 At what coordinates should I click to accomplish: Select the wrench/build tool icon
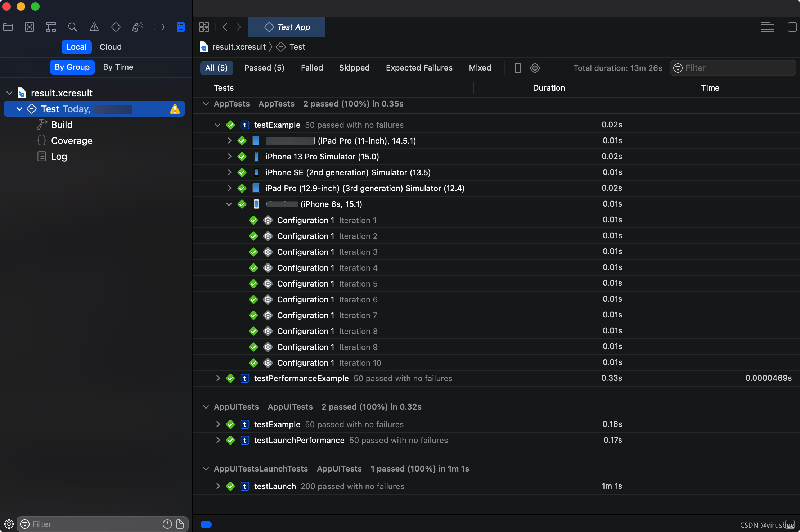(42, 125)
